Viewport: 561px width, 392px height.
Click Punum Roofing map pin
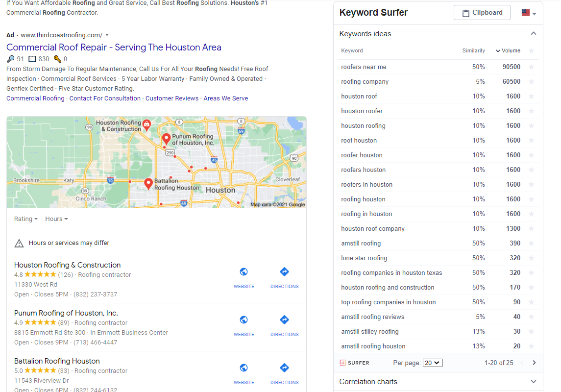point(166,139)
